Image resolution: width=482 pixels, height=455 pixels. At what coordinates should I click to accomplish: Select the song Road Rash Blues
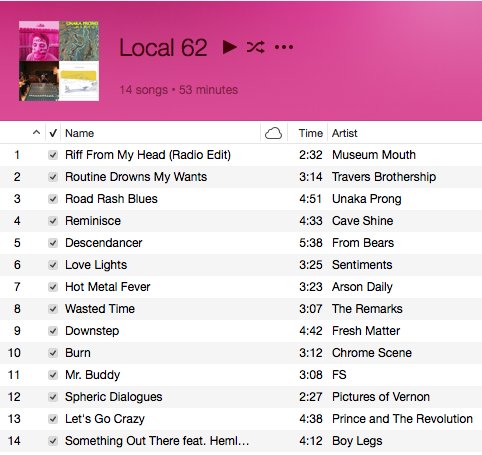coord(111,199)
